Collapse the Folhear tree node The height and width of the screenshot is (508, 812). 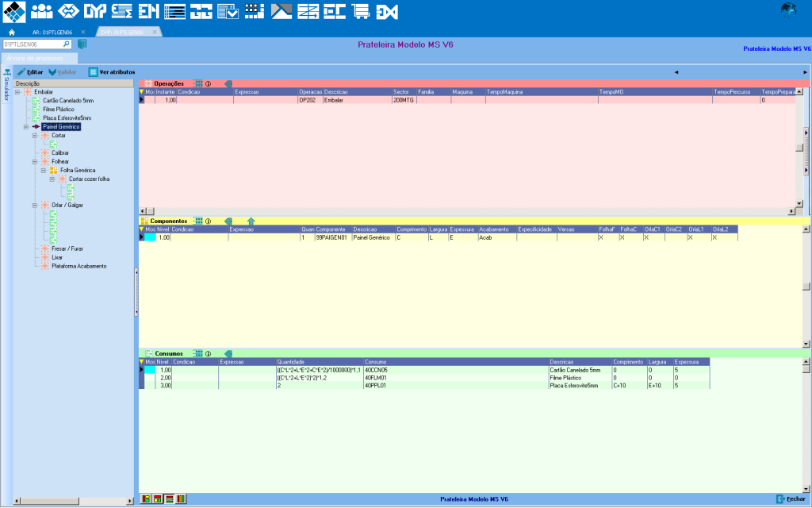35,161
